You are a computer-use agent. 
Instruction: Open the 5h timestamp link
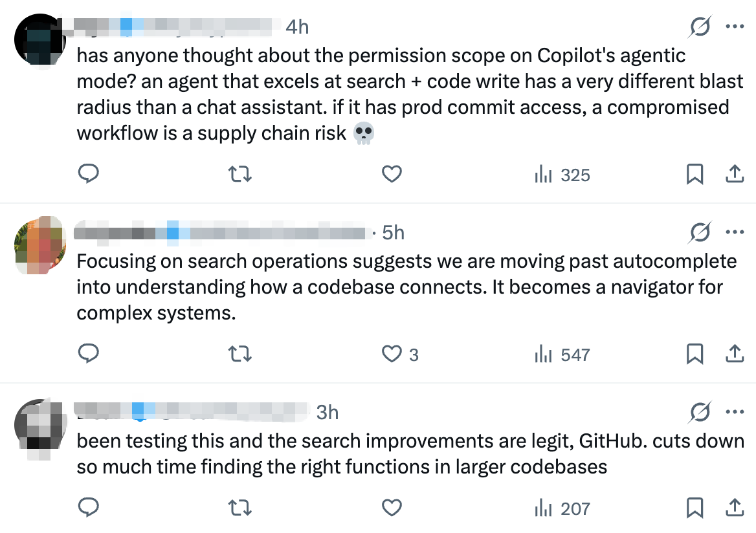coord(393,232)
